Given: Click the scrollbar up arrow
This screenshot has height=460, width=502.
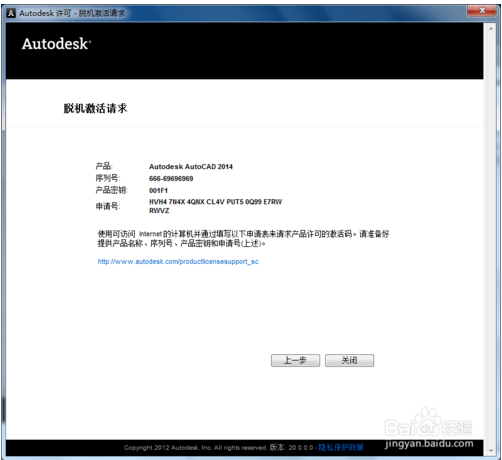Looking at the screenshot, I should (x=491, y=29).
